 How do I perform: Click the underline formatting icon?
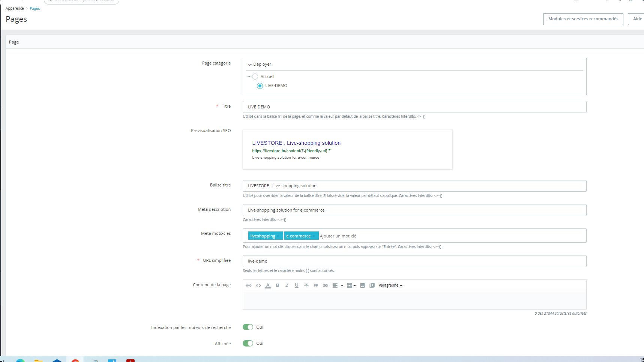click(296, 285)
